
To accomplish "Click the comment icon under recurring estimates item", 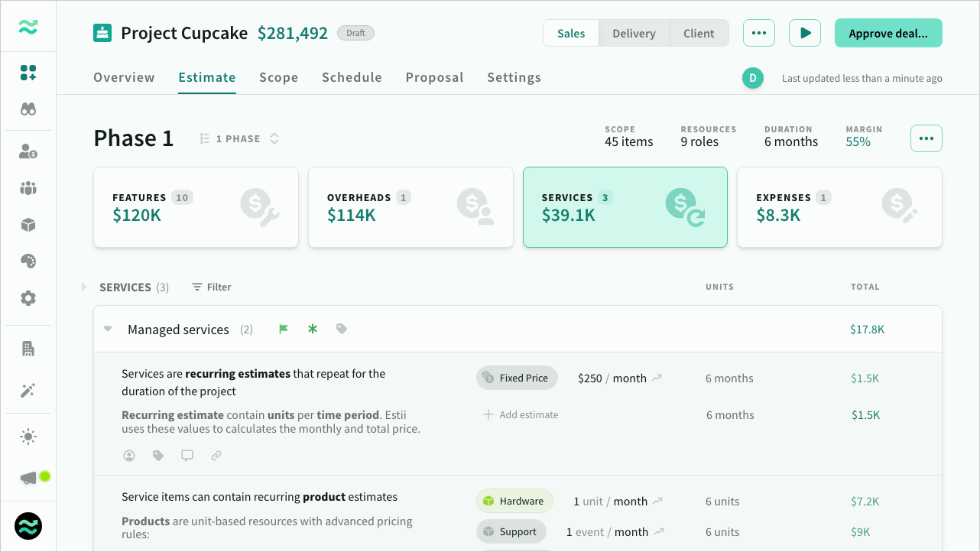I will (187, 456).
